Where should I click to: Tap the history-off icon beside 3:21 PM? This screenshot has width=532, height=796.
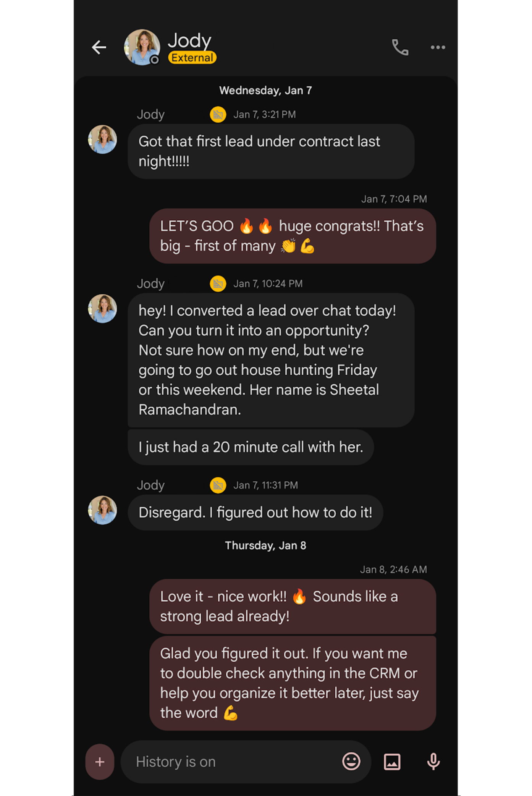pyautogui.click(x=218, y=115)
